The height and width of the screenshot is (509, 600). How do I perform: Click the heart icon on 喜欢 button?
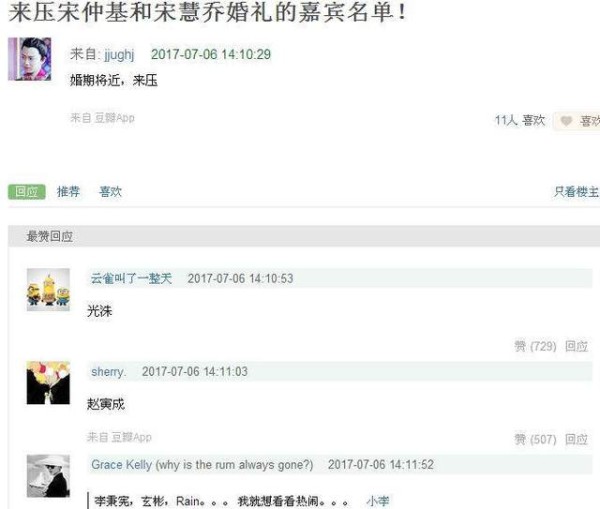tap(566, 121)
